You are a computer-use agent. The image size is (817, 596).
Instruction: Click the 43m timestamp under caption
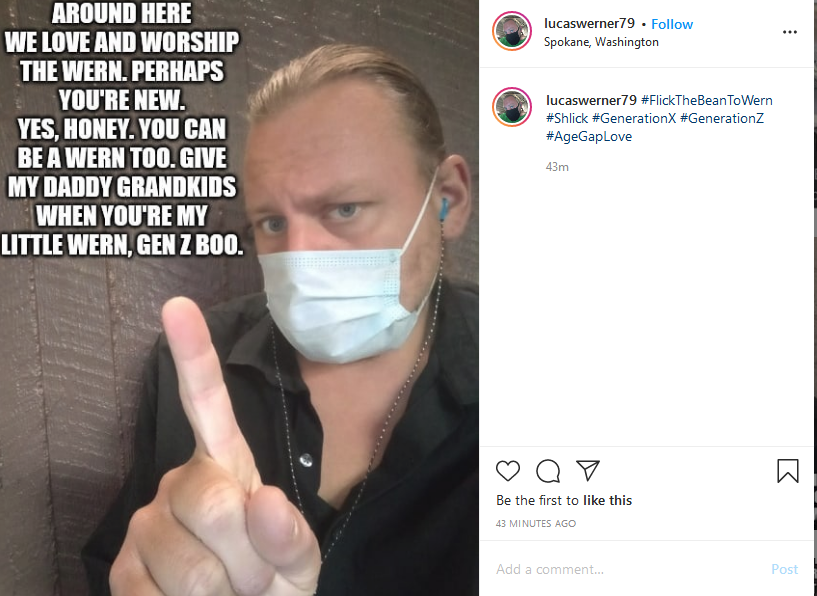[x=557, y=167]
